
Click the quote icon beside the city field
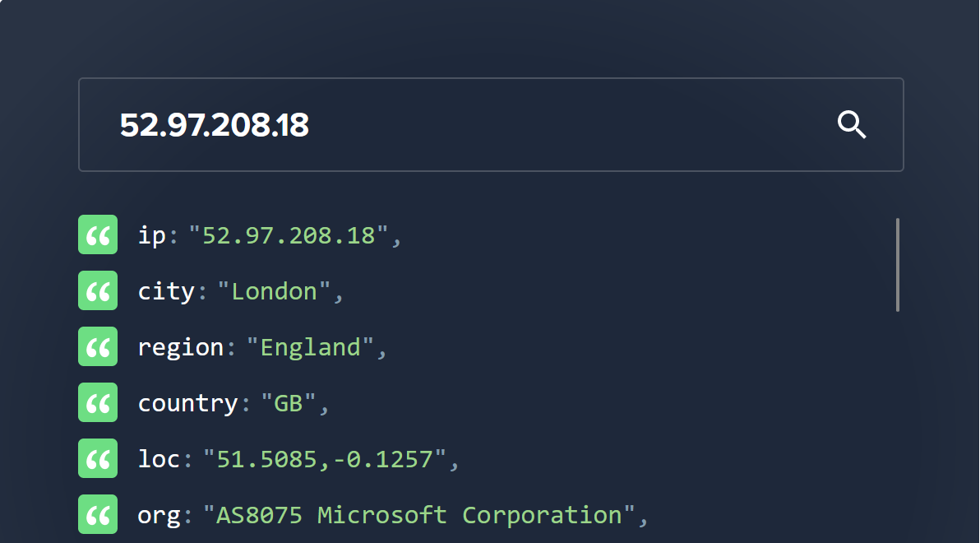(98, 290)
